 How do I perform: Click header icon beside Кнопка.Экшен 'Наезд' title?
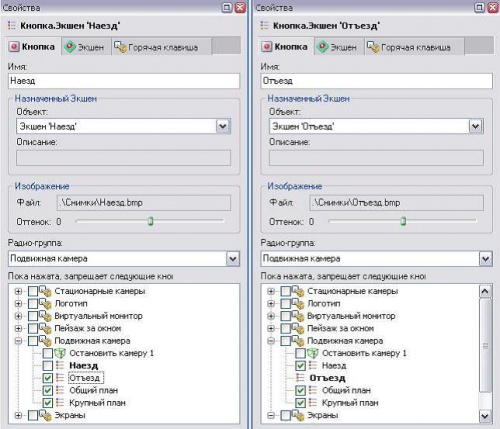point(12,26)
